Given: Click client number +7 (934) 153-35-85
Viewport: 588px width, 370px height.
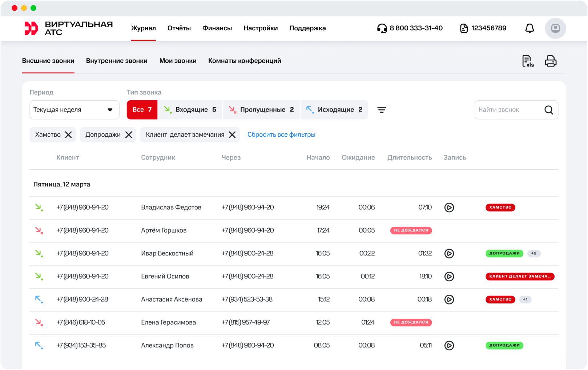Looking at the screenshot, I should 81,345.
